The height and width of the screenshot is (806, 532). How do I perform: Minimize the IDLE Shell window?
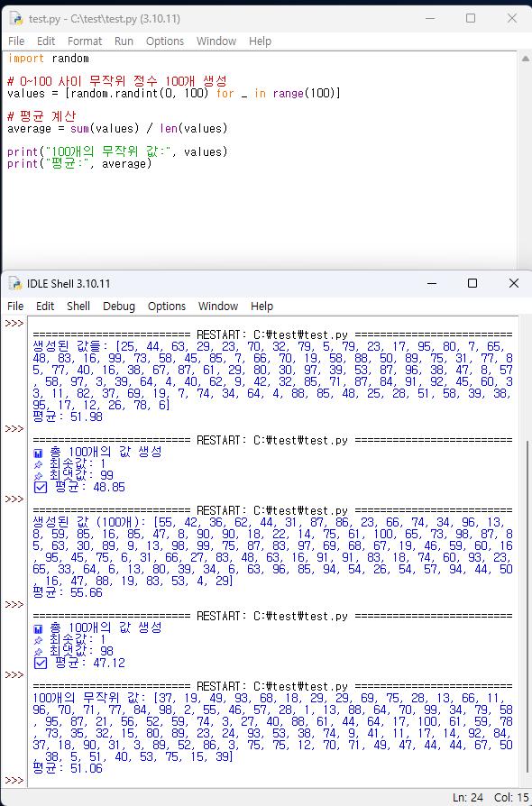[432, 283]
